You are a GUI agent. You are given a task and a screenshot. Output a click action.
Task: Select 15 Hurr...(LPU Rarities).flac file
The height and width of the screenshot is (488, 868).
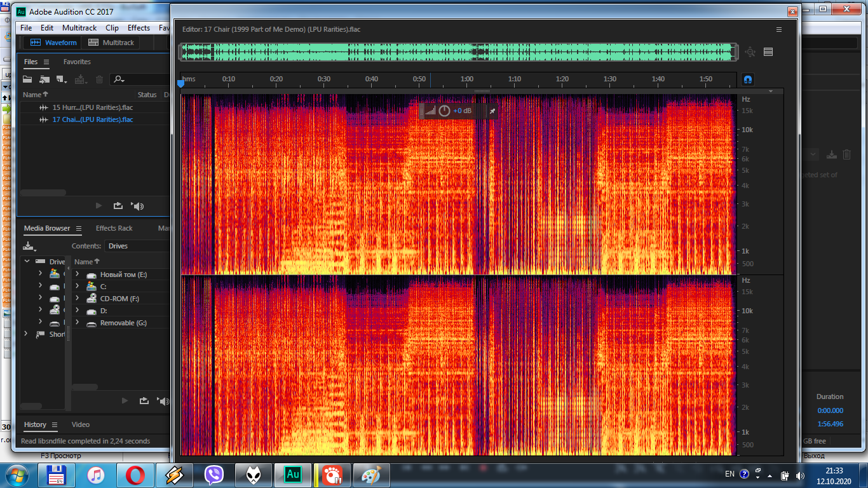point(92,107)
